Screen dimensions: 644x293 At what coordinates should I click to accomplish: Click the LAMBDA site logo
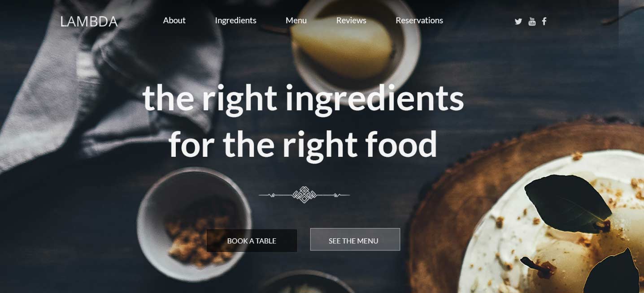[89, 21]
